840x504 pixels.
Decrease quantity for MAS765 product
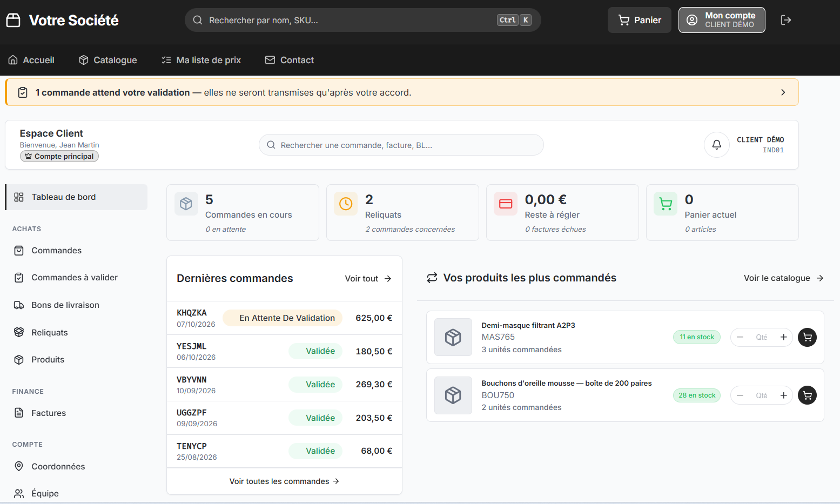pyautogui.click(x=740, y=337)
